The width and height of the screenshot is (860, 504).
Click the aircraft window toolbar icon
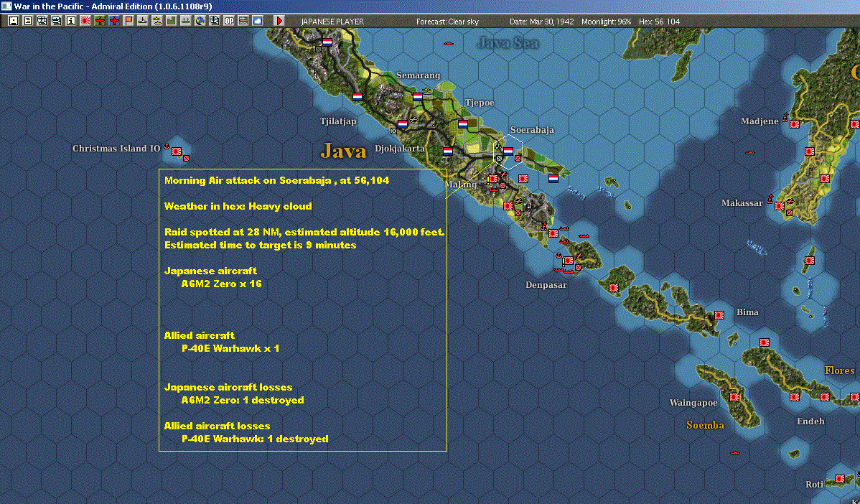pyautogui.click(x=42, y=21)
